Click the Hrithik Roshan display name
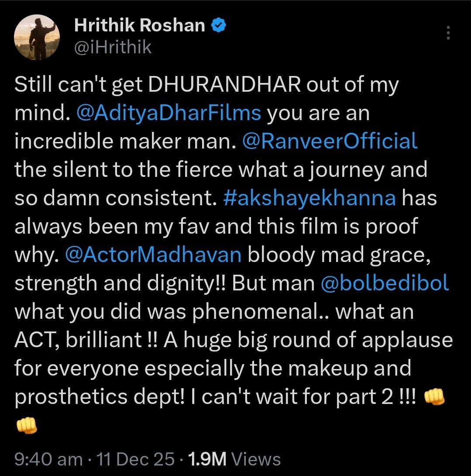 click(x=140, y=26)
